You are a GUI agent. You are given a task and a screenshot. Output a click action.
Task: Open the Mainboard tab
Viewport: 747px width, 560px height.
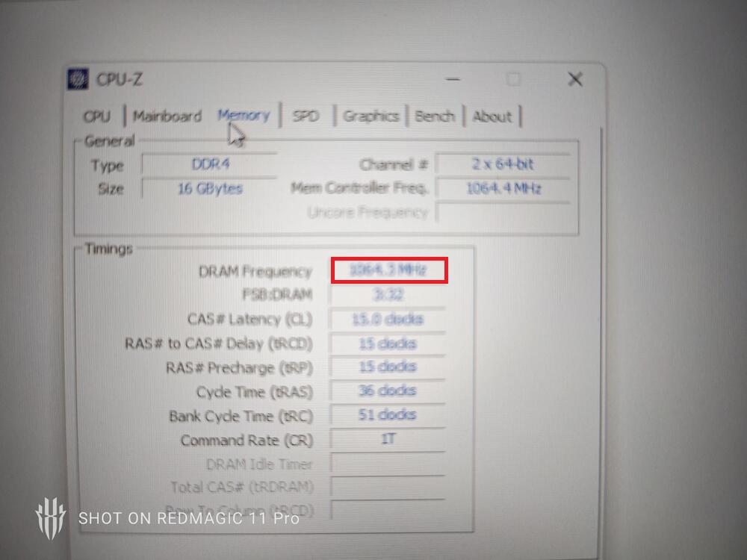[167, 116]
